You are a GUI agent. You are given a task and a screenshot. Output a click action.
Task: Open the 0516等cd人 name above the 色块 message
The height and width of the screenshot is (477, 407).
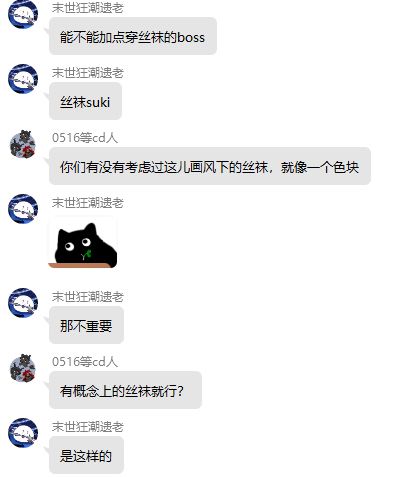(85, 137)
